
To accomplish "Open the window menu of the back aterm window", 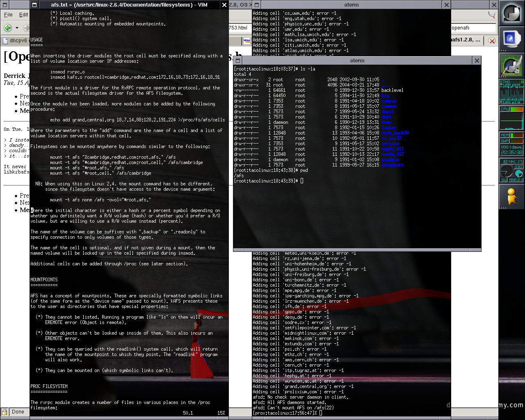I will click(257, 5).
